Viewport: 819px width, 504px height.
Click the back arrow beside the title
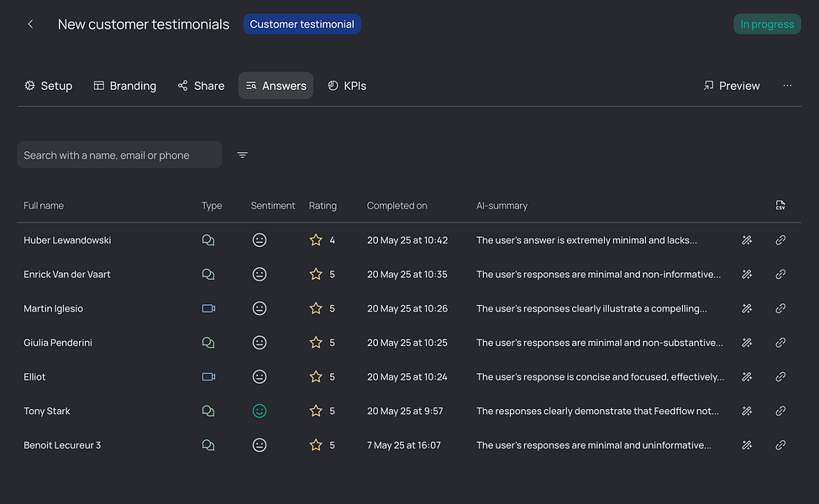point(30,24)
